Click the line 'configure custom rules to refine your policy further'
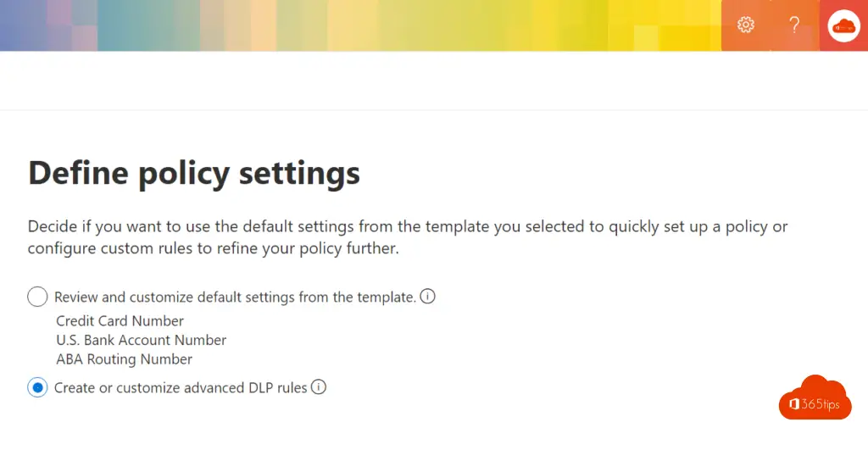The image size is (868, 450). click(213, 248)
